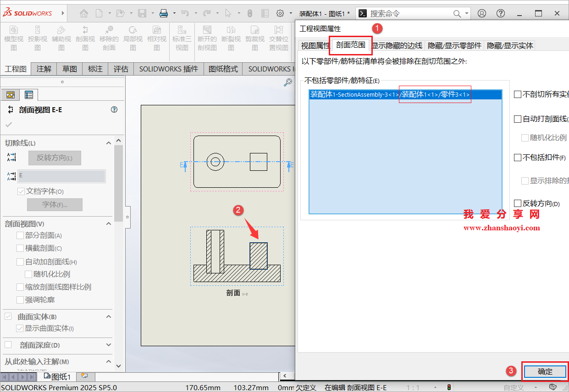Click the Broken-out Section (断开的剖视图) tool
Screen dimensions: 569x392
[x=207, y=38]
